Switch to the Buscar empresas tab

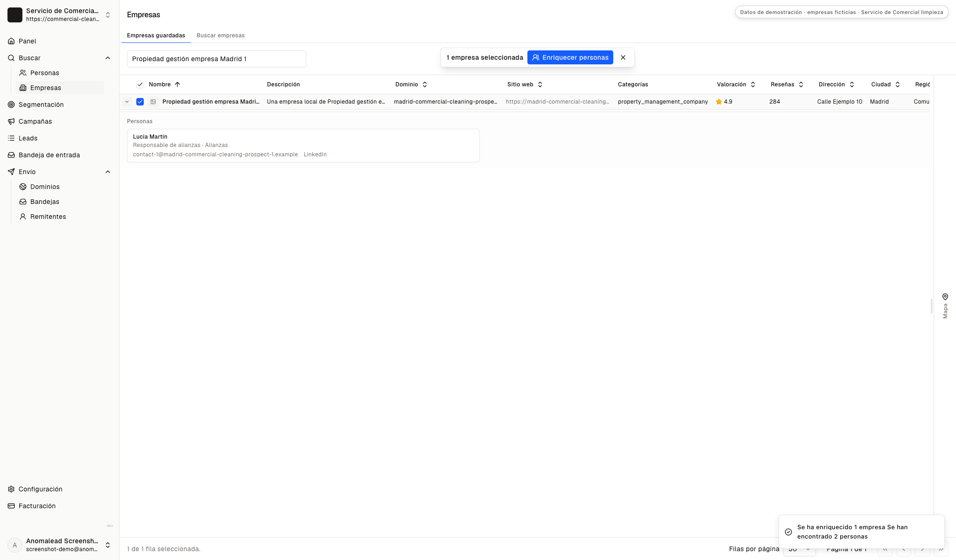click(x=220, y=35)
